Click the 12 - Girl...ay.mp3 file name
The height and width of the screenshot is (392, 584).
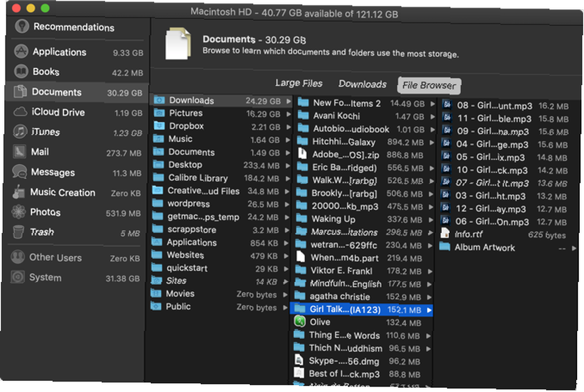pyautogui.click(x=491, y=209)
